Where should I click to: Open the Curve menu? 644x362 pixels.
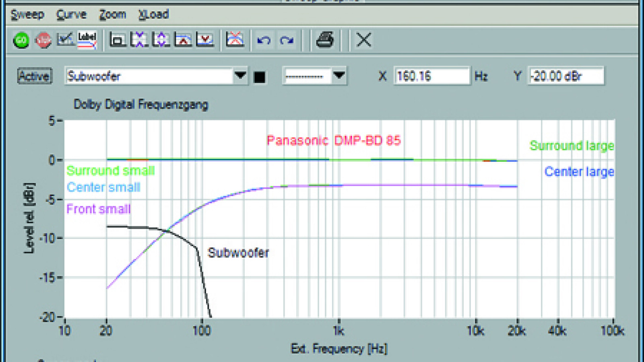72,14
